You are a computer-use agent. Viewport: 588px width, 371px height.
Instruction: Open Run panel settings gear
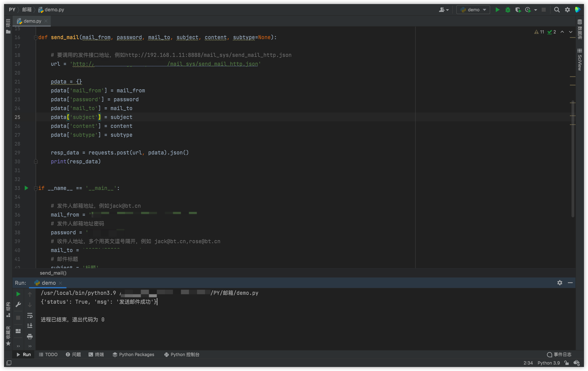(x=560, y=283)
